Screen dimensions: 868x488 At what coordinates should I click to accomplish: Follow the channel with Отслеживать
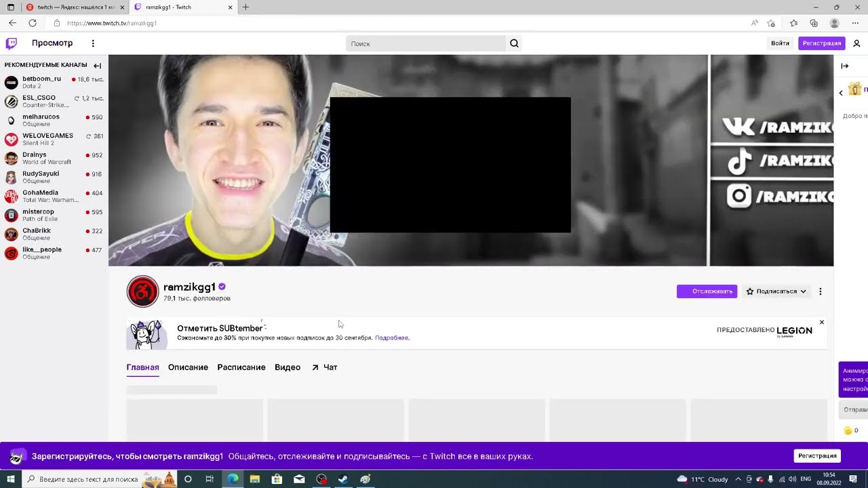coord(707,291)
